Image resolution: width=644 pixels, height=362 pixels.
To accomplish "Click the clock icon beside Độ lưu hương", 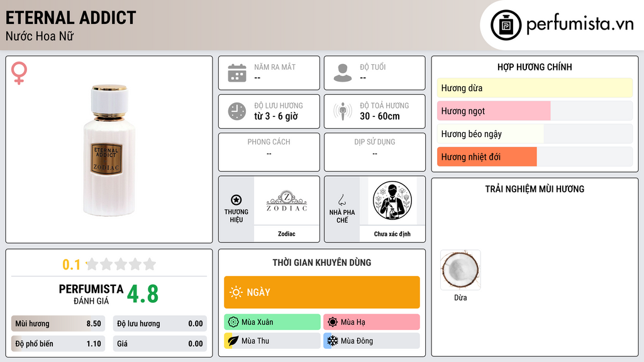I will coord(237,111).
